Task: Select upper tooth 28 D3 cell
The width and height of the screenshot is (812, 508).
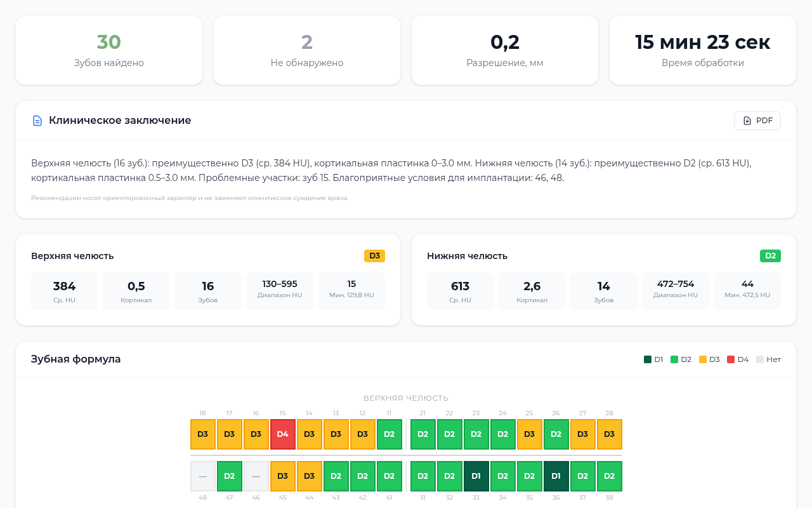Action: tap(609, 434)
